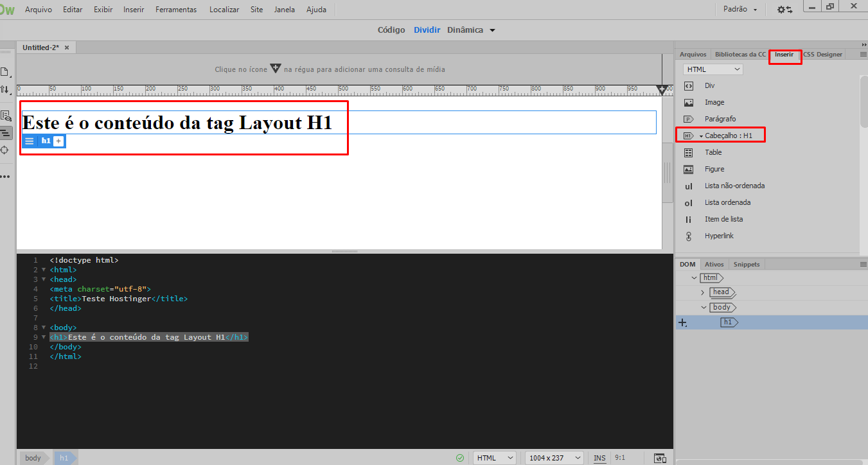This screenshot has width=868, height=465.
Task: Open the Exibir menu
Action: [103, 10]
